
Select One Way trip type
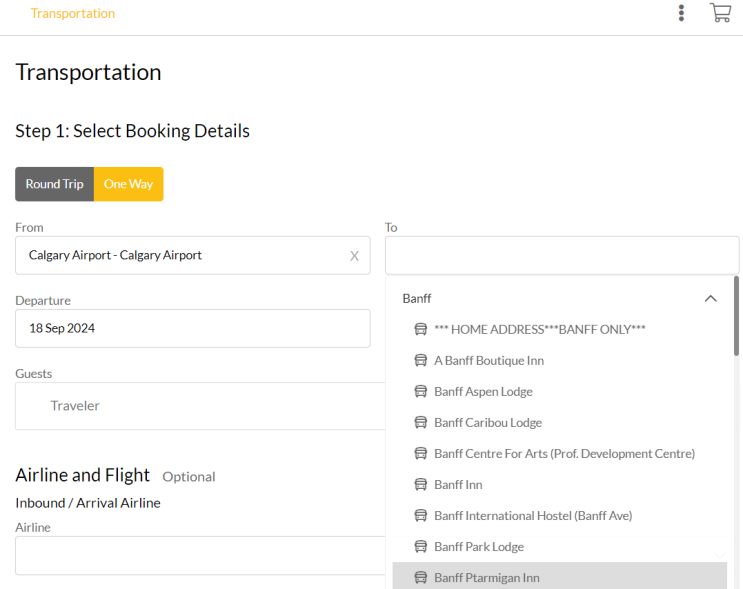pyautogui.click(x=128, y=184)
